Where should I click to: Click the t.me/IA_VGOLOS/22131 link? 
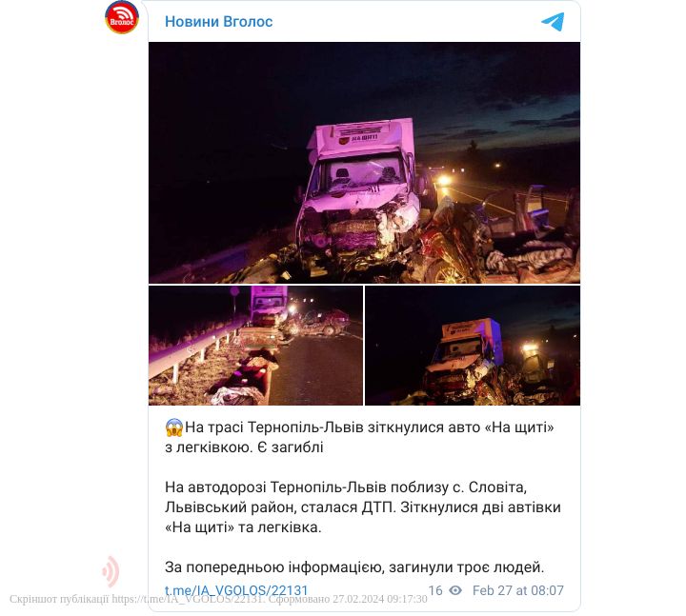tap(236, 590)
